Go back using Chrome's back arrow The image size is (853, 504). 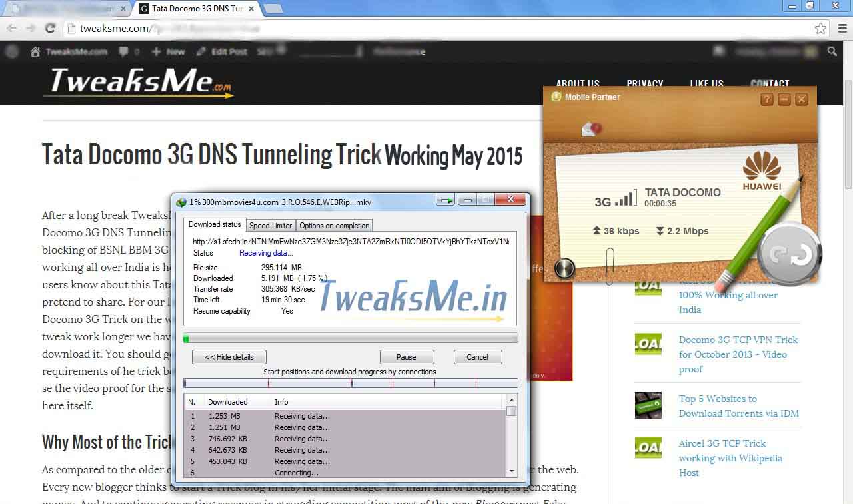[11, 28]
